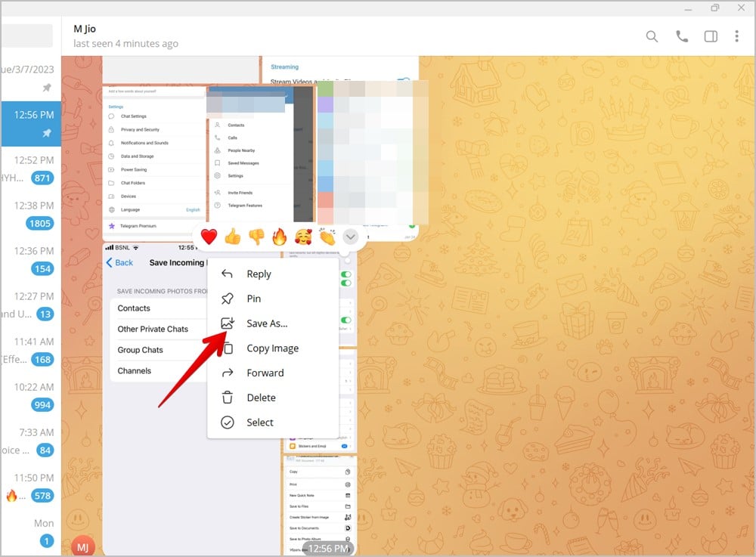Image resolution: width=756 pixels, height=557 pixels.
Task: Toggle the side panel icon
Action: [x=711, y=36]
